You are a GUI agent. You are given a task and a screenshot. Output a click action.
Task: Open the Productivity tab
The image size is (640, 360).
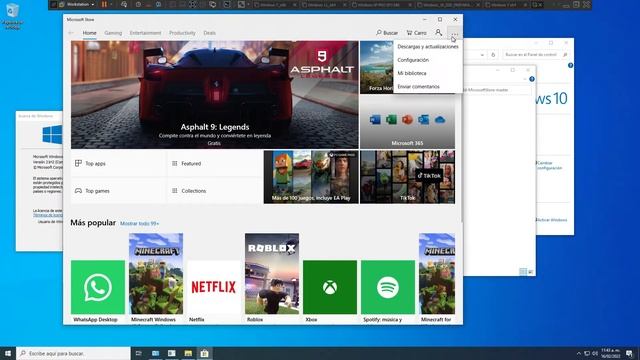point(182,33)
